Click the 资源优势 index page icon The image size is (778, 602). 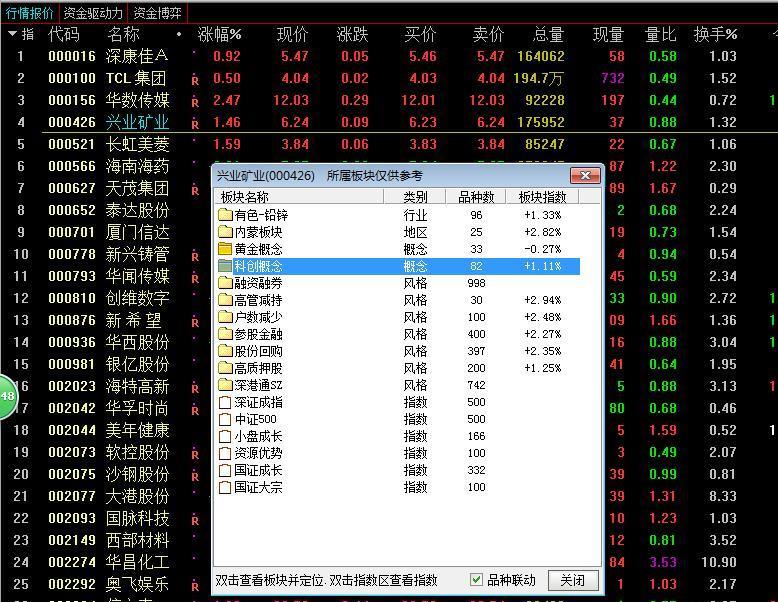[225, 453]
